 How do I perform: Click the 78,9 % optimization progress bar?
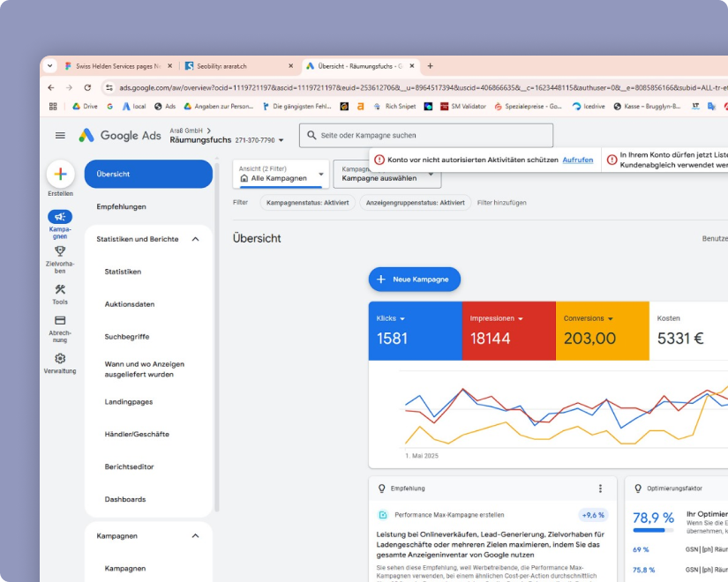coord(653,530)
